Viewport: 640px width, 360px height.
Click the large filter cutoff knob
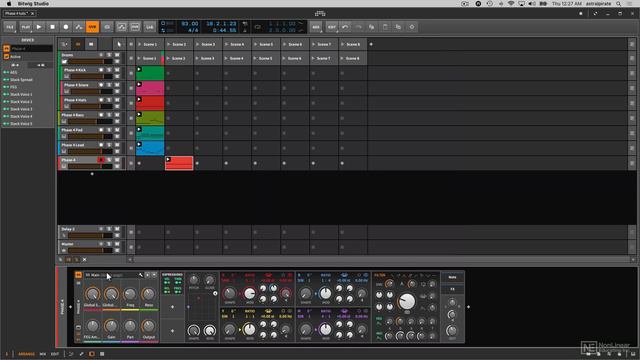pyautogui.click(x=407, y=302)
